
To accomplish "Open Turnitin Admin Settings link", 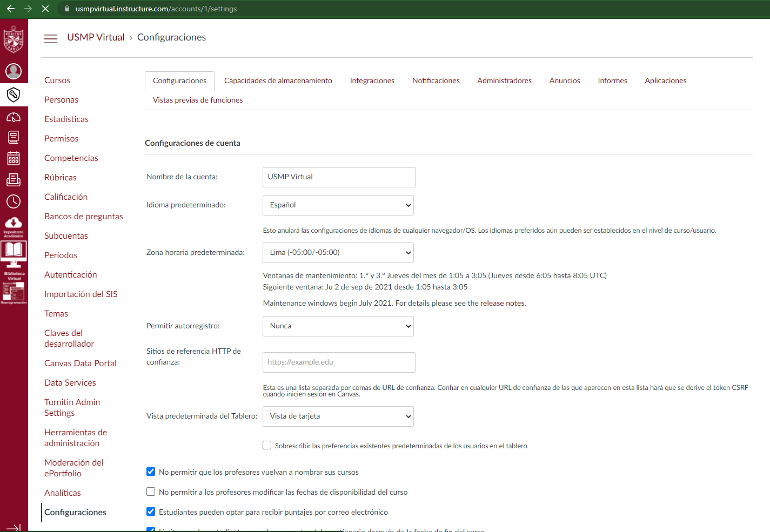I will point(72,408).
